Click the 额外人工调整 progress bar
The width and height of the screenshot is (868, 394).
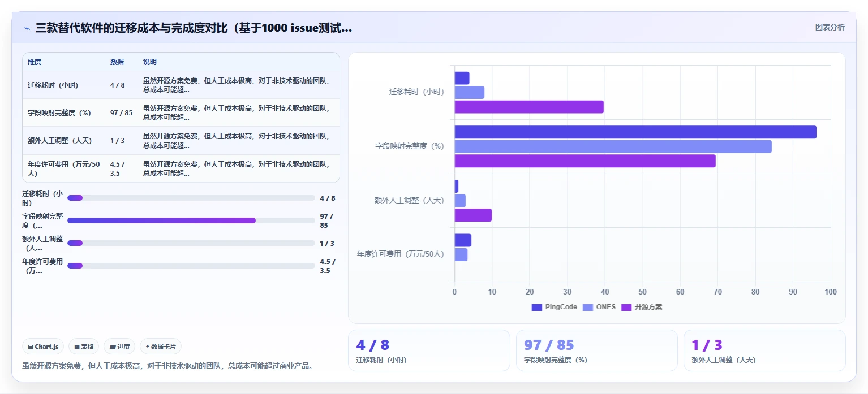point(191,243)
